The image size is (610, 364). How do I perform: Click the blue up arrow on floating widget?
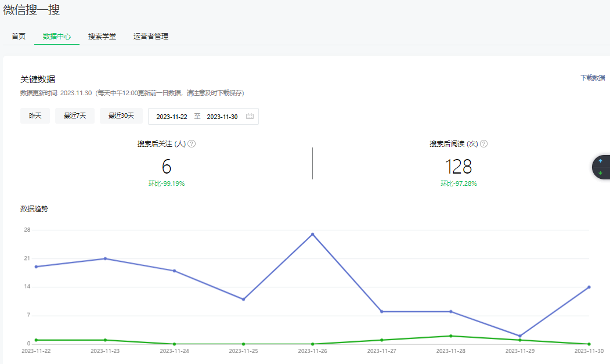point(600,161)
